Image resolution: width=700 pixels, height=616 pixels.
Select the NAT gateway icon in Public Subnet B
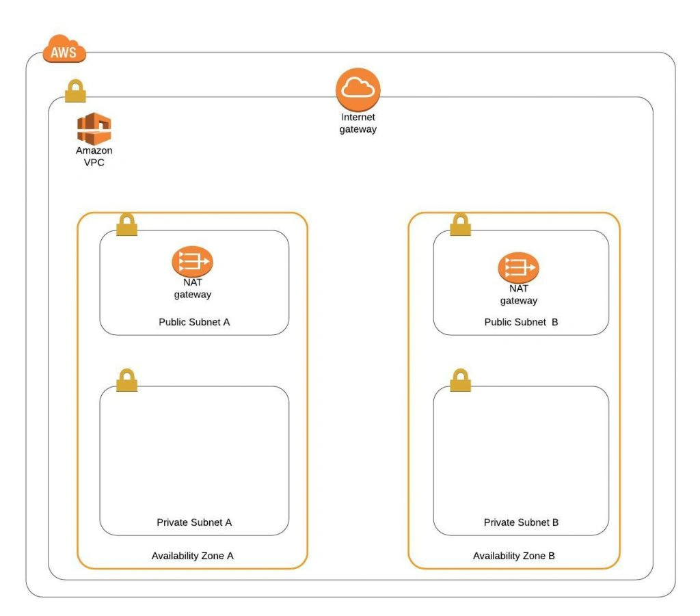(518, 267)
